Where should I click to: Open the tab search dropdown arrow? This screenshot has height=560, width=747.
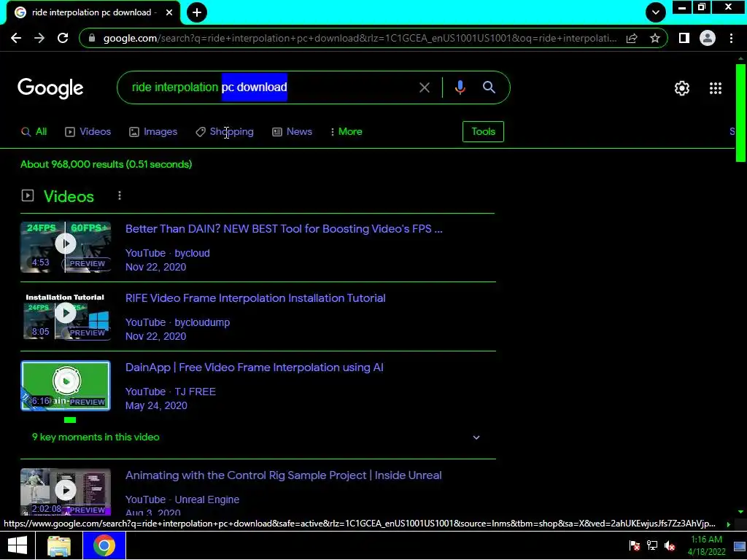click(x=656, y=12)
